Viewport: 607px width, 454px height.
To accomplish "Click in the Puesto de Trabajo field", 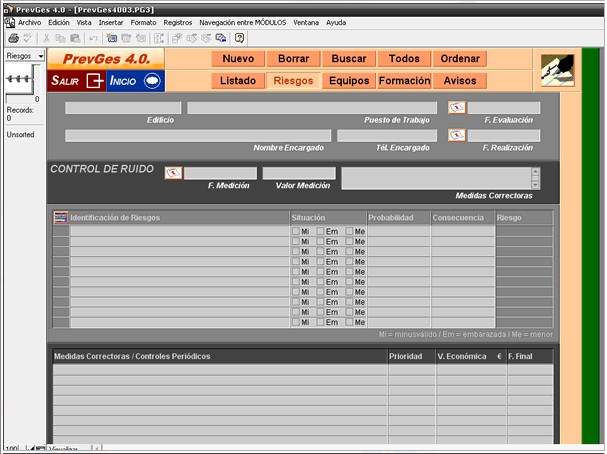I will [x=312, y=108].
